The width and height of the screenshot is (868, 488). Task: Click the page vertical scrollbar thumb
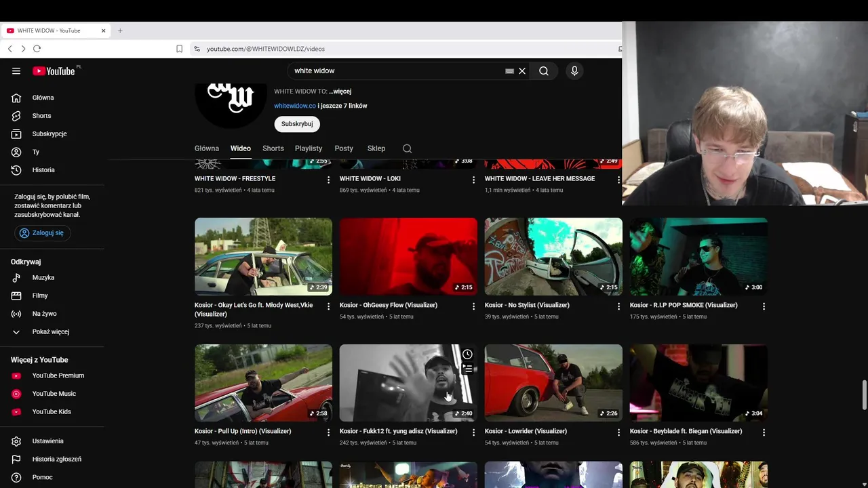click(864, 395)
